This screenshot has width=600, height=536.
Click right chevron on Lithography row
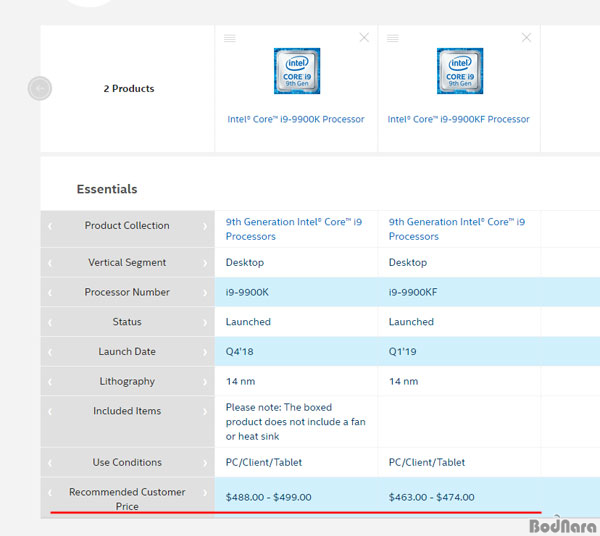pos(205,382)
